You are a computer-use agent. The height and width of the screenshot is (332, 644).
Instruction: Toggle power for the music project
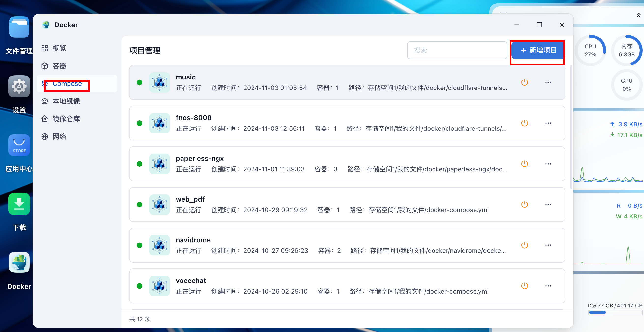pyautogui.click(x=524, y=82)
